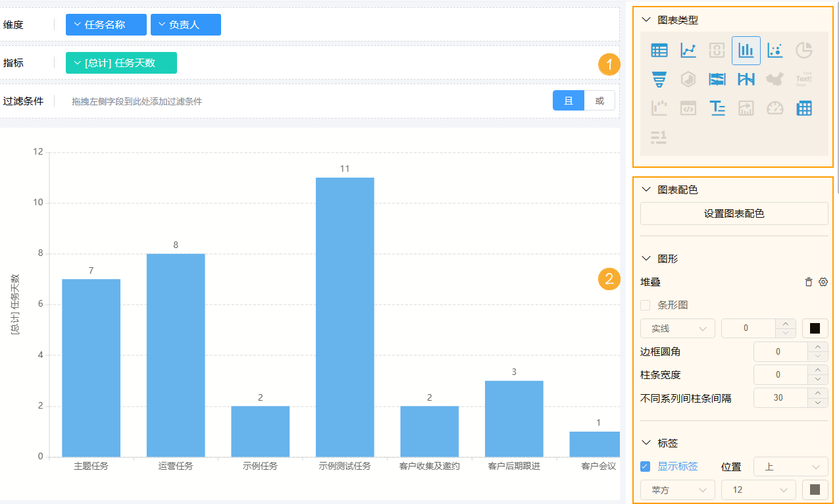
Task: Select the 且 filter logic button
Action: (x=569, y=101)
